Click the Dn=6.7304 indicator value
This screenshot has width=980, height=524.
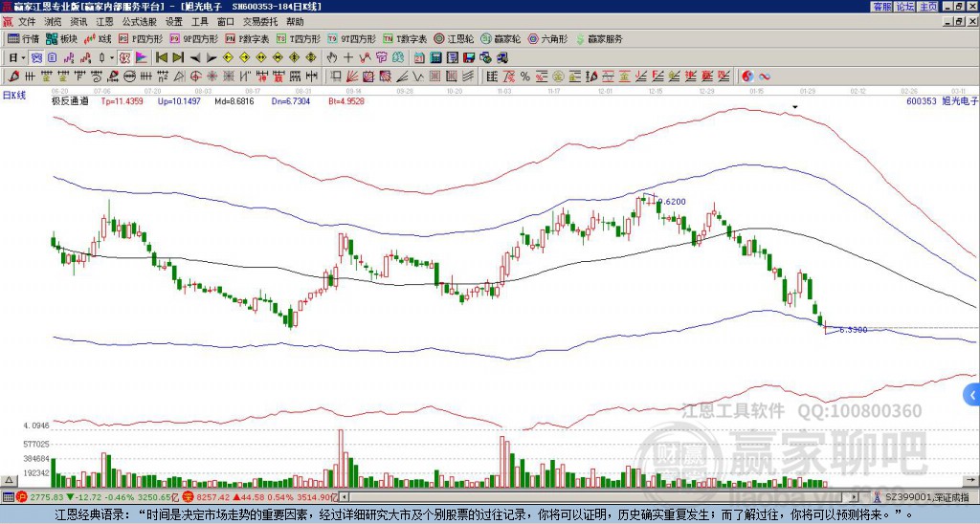(x=290, y=100)
